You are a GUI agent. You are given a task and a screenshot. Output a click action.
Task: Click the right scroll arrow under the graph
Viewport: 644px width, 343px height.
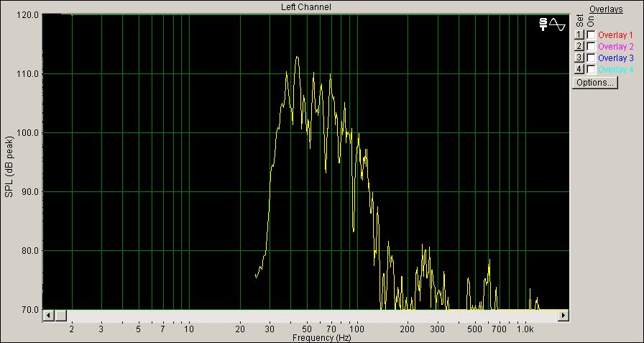pos(563,316)
